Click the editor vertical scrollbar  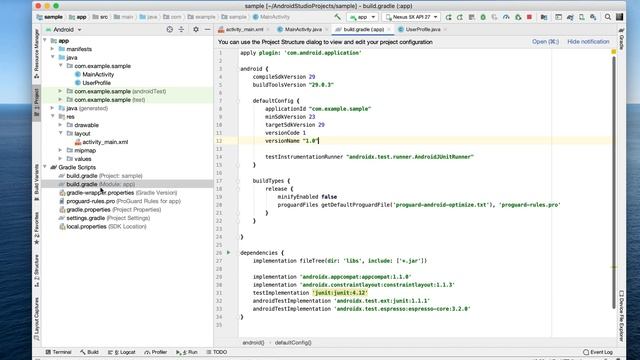tap(613, 182)
